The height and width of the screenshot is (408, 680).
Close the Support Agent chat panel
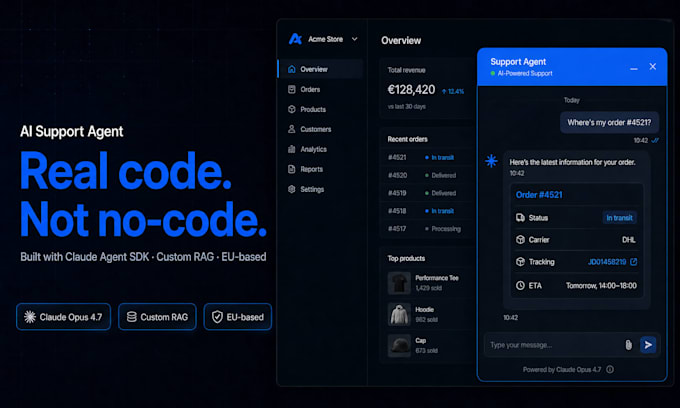[x=653, y=66]
